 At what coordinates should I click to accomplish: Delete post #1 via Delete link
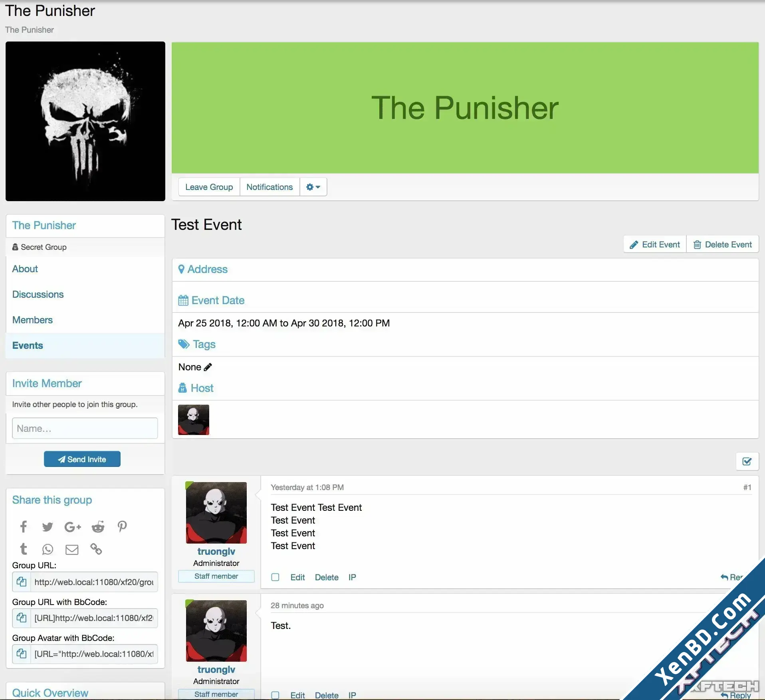(x=327, y=577)
